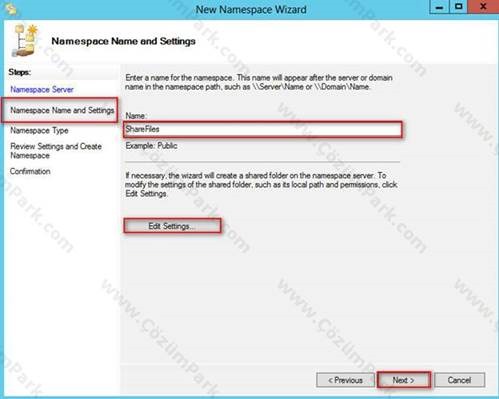Select the Confirmation step in the sidebar

[30, 171]
